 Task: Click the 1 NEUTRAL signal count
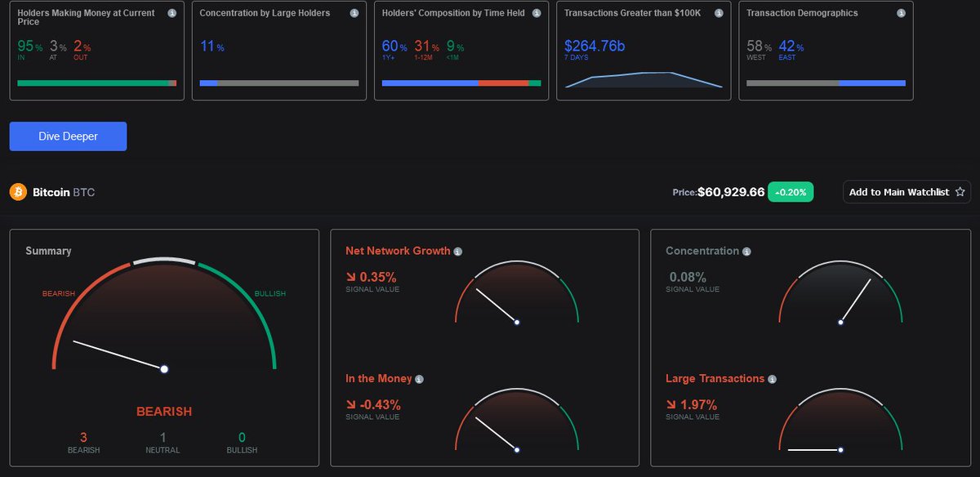163,438
